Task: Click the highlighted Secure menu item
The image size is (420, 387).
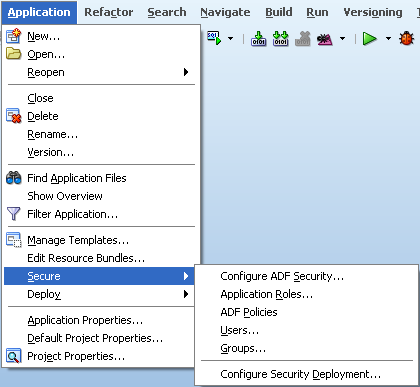Action: pos(98,276)
